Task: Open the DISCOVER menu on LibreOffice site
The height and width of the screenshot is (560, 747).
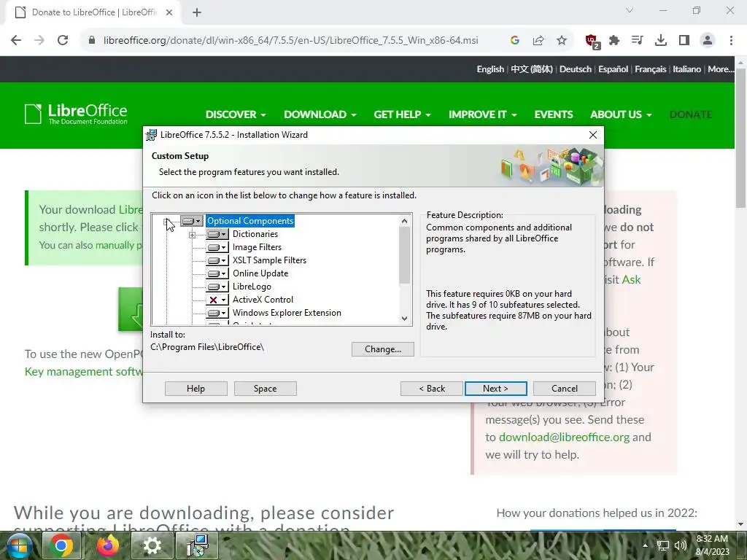Action: [236, 114]
